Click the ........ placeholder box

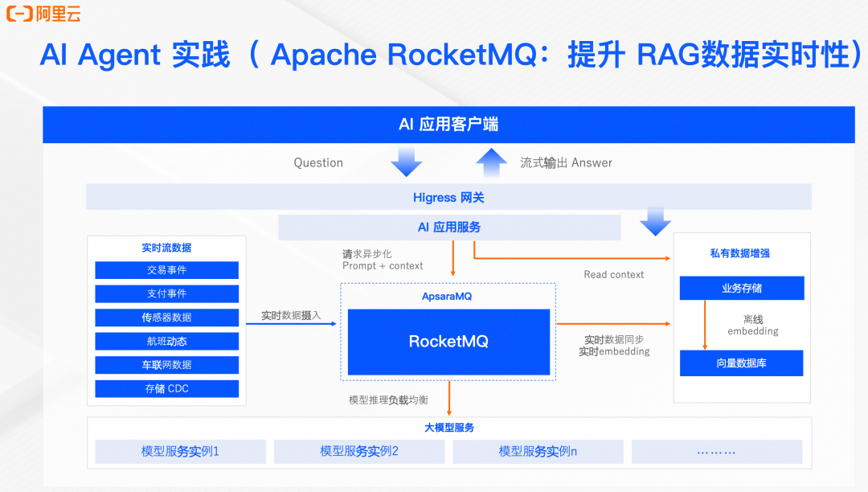point(716,451)
